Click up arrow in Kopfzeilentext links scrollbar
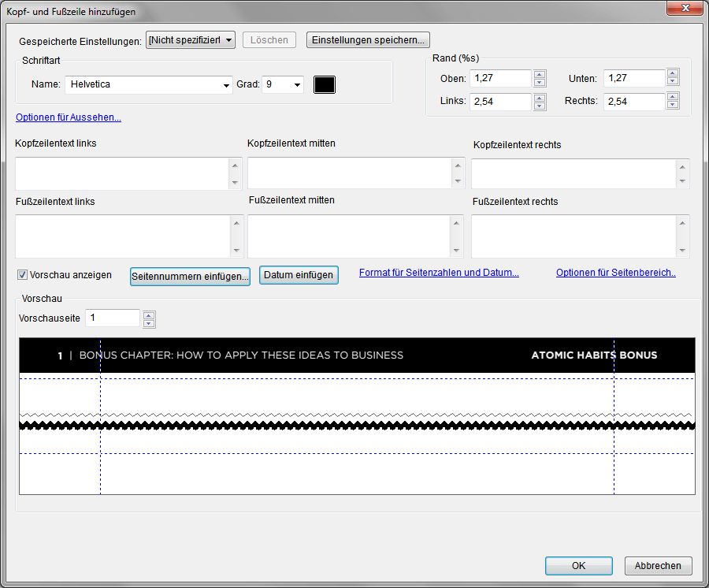The width and height of the screenshot is (709, 588). (x=235, y=166)
